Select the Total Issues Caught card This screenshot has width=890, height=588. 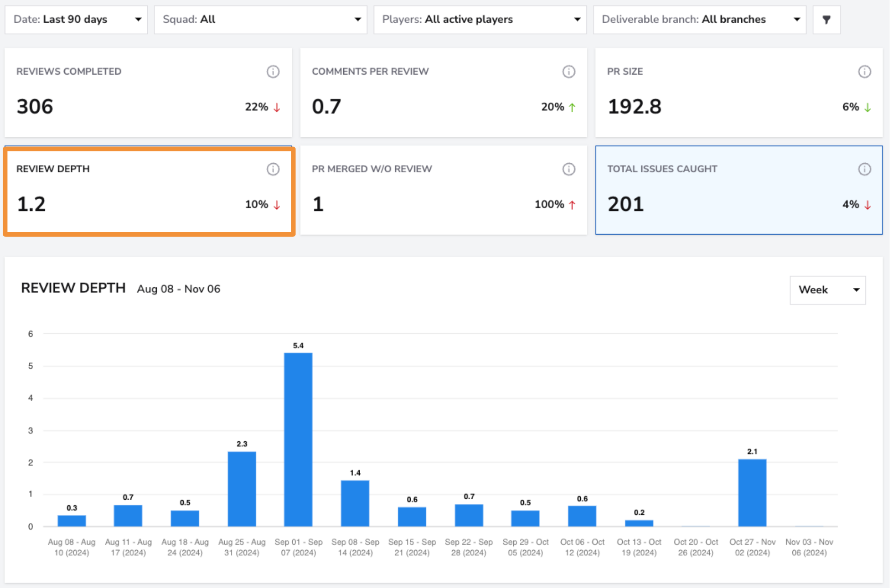pos(739,190)
